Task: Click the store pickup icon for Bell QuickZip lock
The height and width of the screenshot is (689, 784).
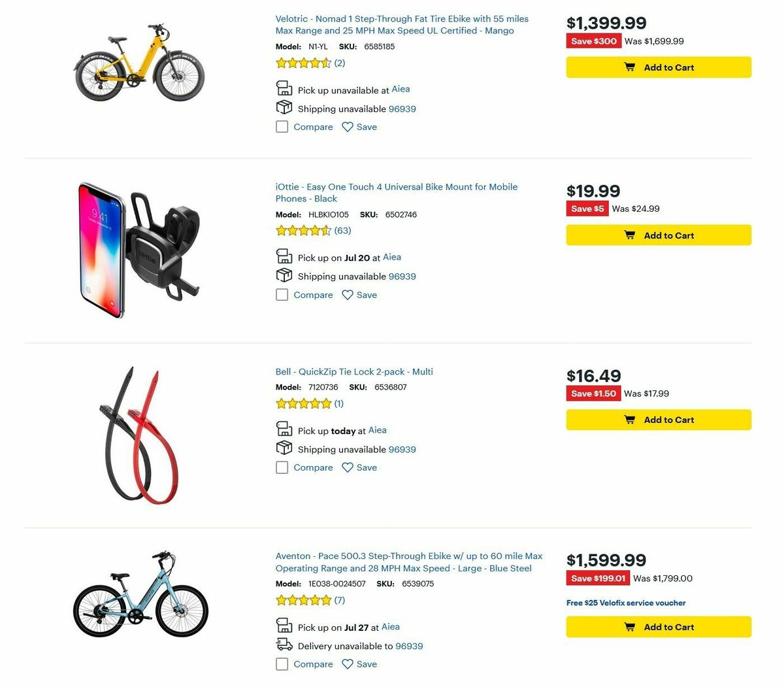Action: click(x=284, y=428)
